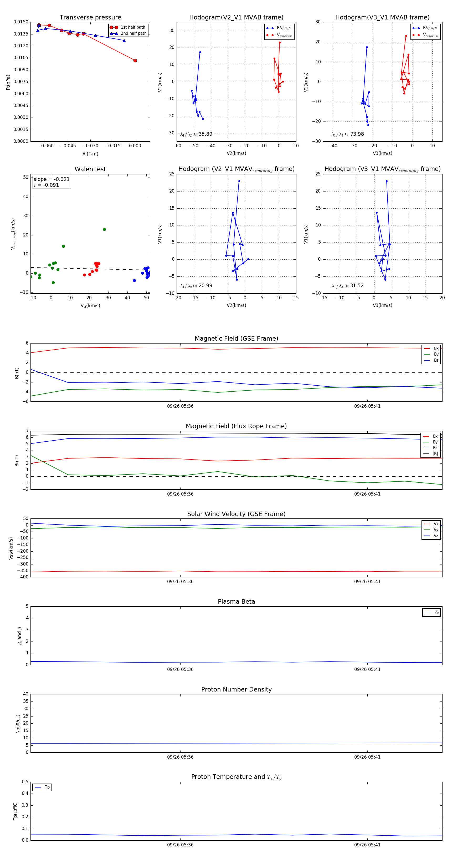The height and width of the screenshot is (868, 473).
Task: Click the "Magnetic Field (GSE Frame)" title
Action: click(x=236, y=339)
